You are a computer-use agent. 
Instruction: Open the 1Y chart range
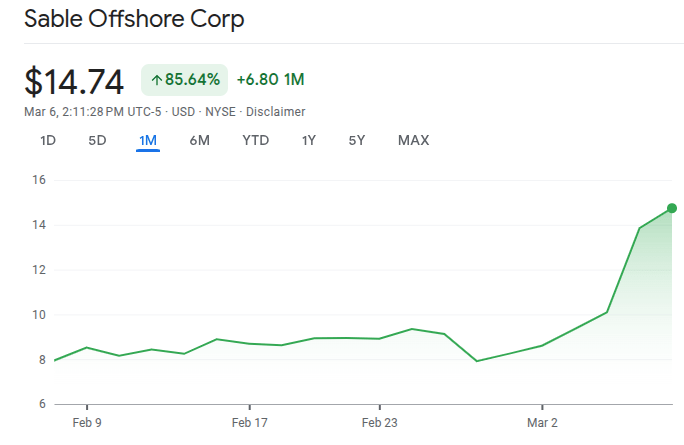(x=309, y=140)
